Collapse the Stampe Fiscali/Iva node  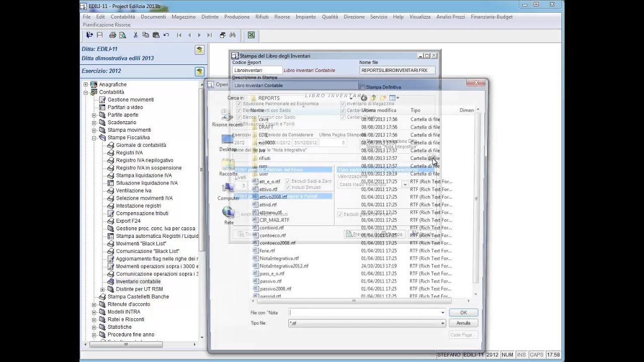tap(94, 138)
